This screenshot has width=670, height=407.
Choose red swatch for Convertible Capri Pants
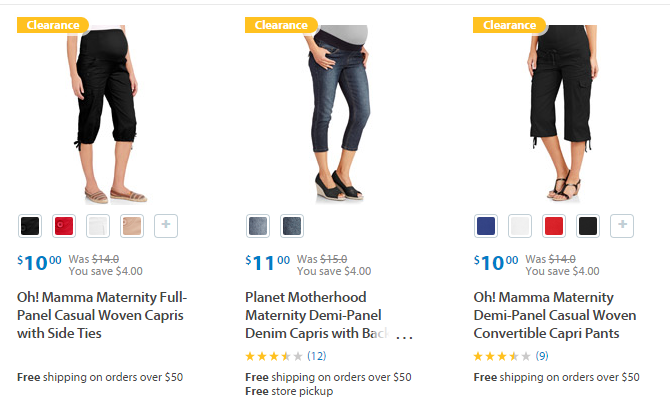(x=554, y=226)
